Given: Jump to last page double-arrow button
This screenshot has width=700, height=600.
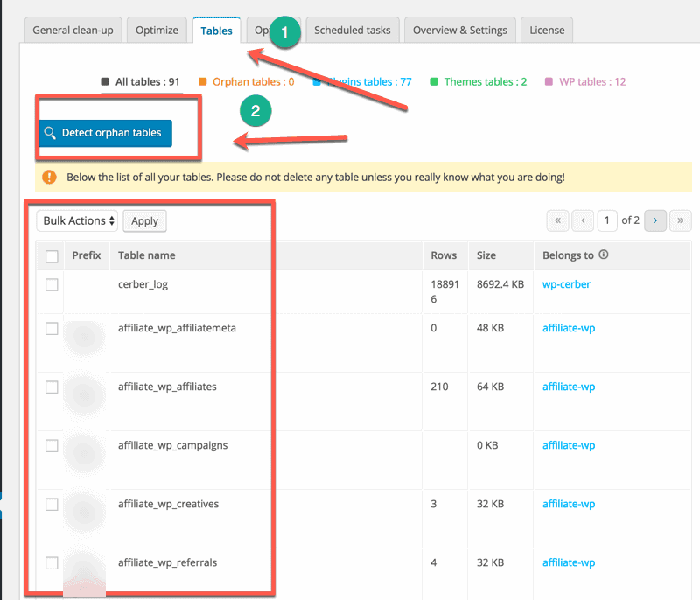Looking at the screenshot, I should point(680,220).
